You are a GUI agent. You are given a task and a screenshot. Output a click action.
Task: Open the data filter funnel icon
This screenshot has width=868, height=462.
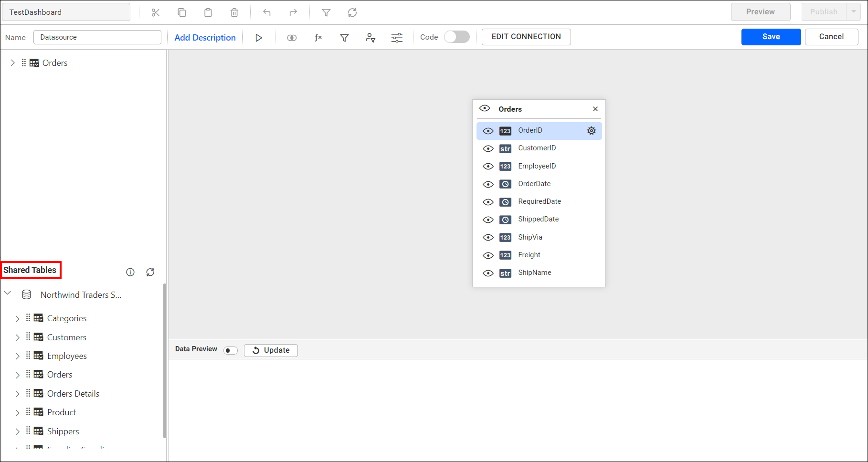344,38
